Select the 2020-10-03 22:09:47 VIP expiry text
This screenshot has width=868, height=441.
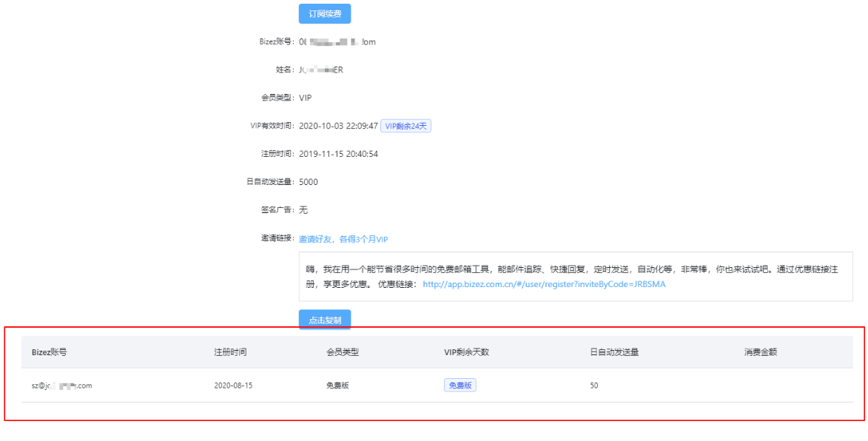pos(338,126)
